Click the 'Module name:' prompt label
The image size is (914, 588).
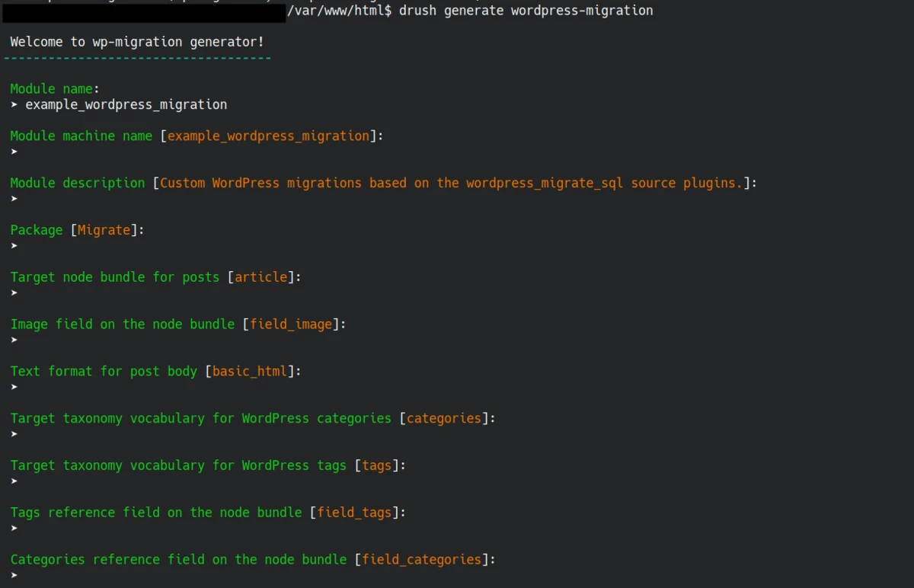click(55, 89)
